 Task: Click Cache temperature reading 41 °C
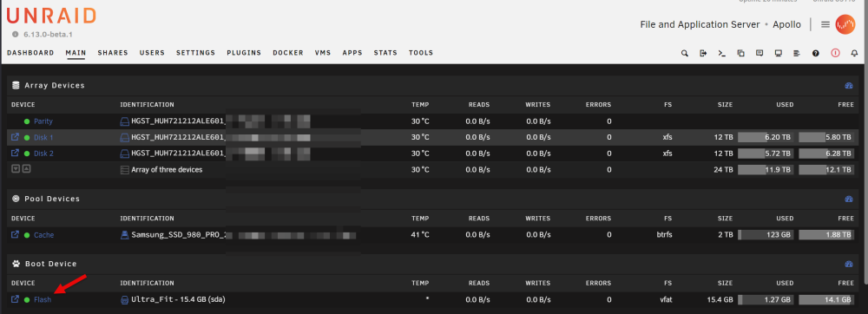click(x=420, y=235)
